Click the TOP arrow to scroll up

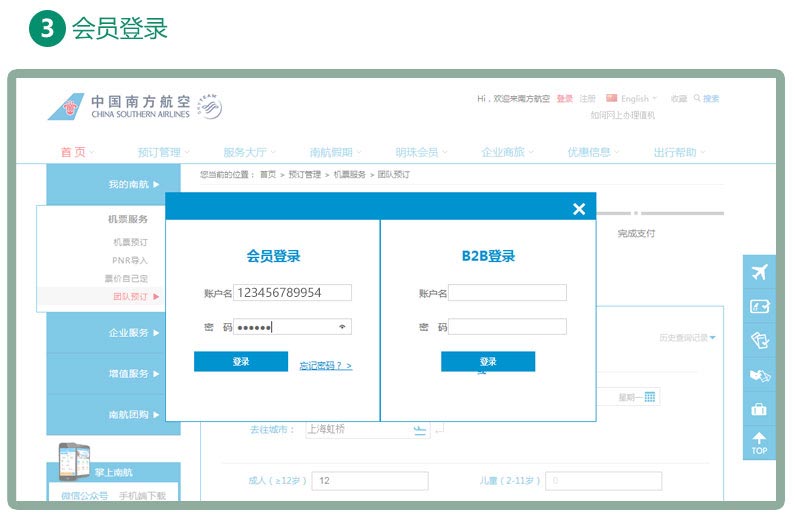tap(759, 443)
